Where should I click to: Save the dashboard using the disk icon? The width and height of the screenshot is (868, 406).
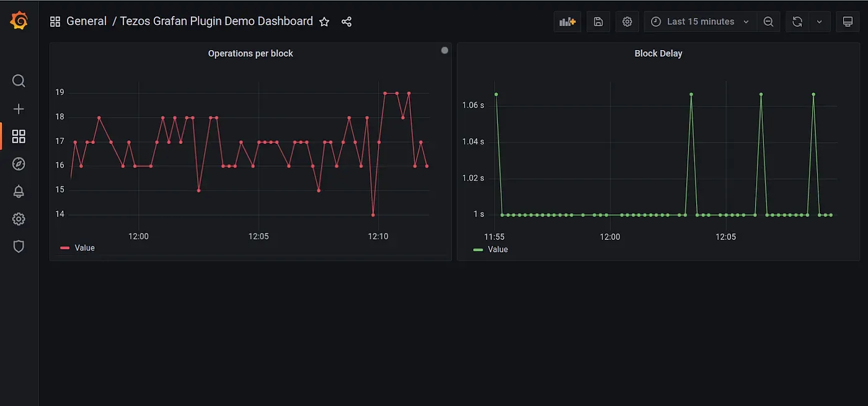coord(598,21)
